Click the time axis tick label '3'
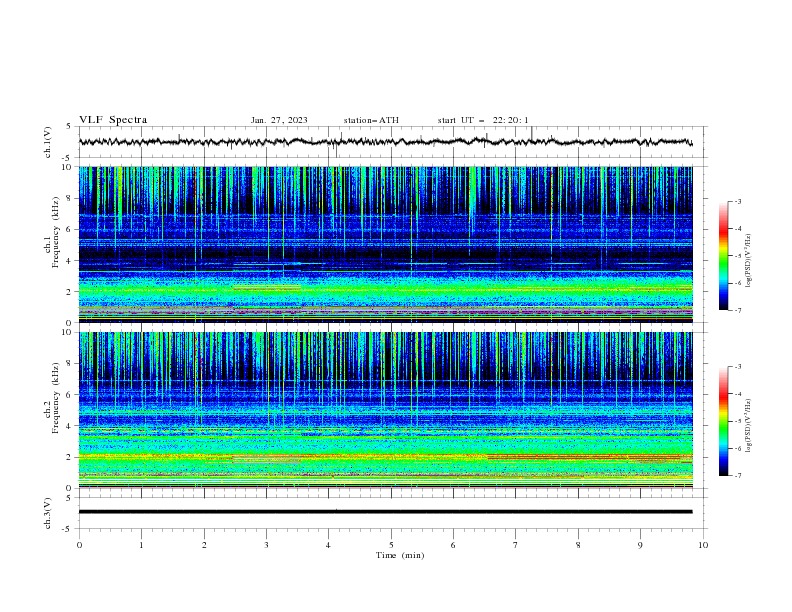Viewport: 792px width, 612px height. pos(266,545)
